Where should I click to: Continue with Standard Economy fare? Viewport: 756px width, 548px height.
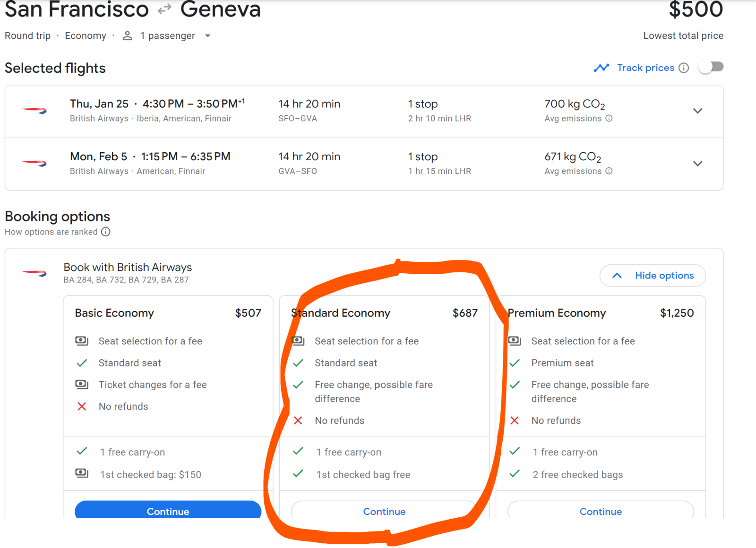[x=384, y=511]
